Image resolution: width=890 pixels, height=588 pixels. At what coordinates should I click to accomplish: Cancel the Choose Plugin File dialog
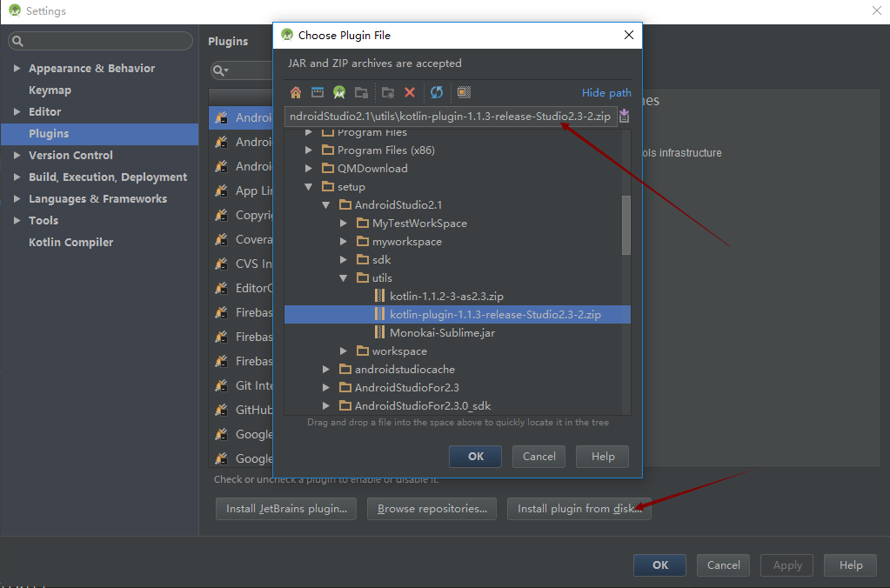[x=539, y=457]
